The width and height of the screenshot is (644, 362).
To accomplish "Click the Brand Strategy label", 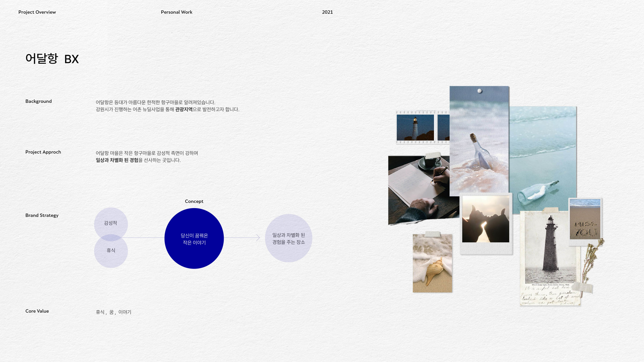I will (x=42, y=215).
